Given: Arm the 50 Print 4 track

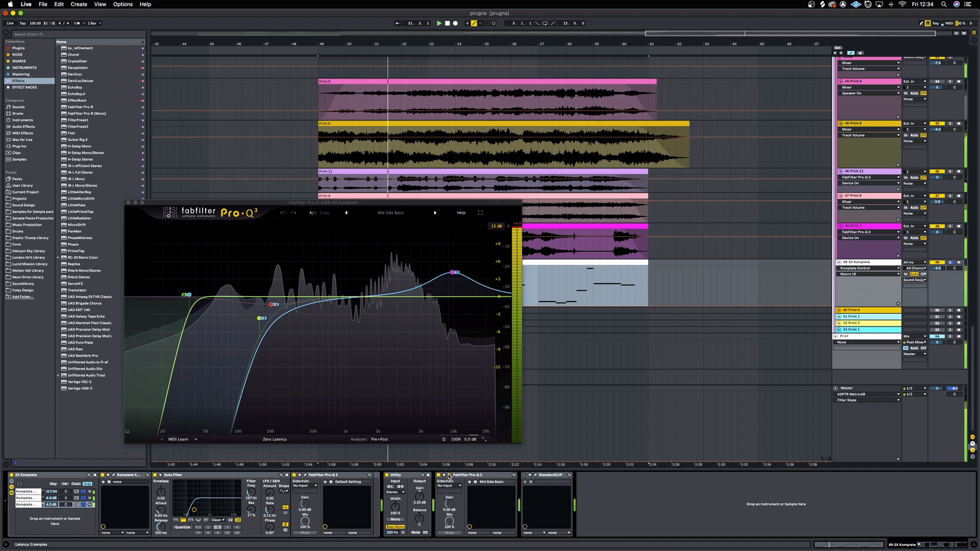Looking at the screenshot, I should (x=958, y=310).
